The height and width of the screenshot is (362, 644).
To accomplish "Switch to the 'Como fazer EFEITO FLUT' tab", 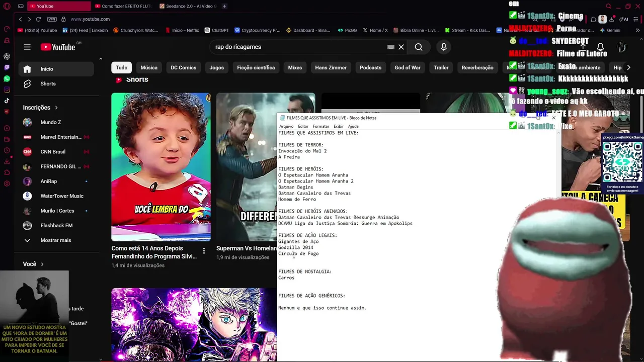I will pyautogui.click(x=123, y=6).
